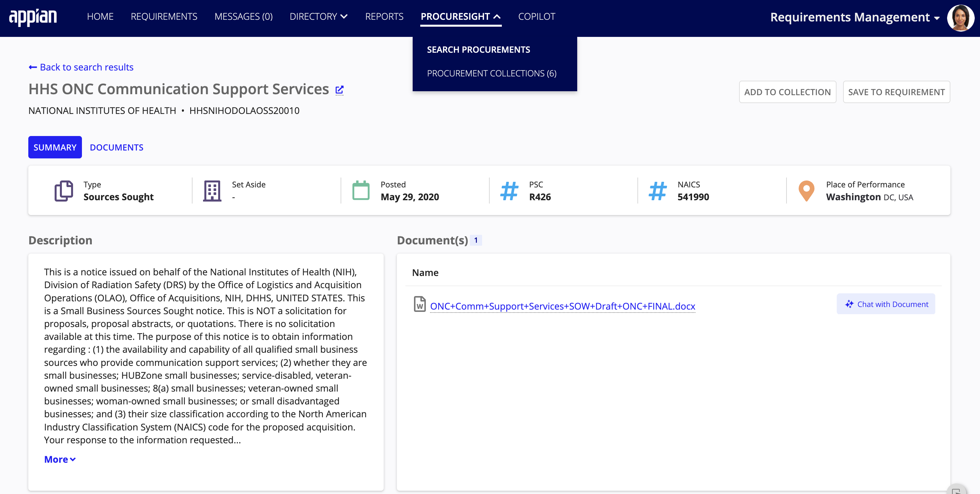This screenshot has width=980, height=494.
Task: Select the Summary tab
Action: [55, 147]
